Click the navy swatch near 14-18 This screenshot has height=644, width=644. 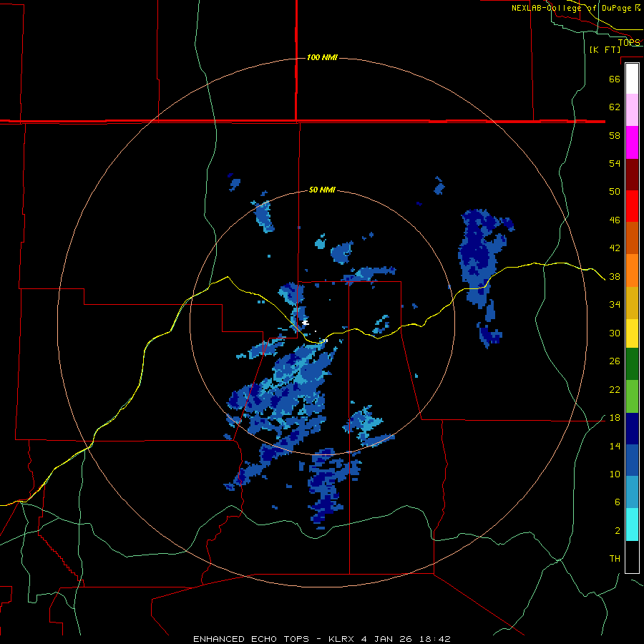[632, 429]
